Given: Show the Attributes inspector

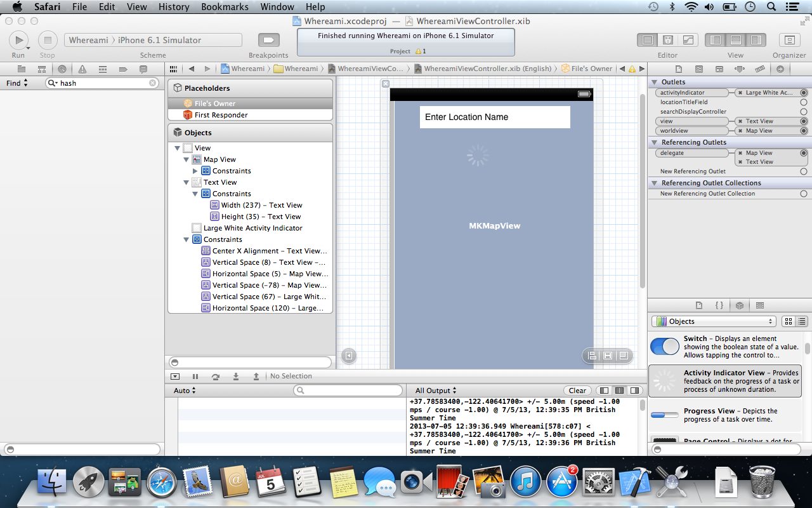Looking at the screenshot, I should pyautogui.click(x=740, y=69).
